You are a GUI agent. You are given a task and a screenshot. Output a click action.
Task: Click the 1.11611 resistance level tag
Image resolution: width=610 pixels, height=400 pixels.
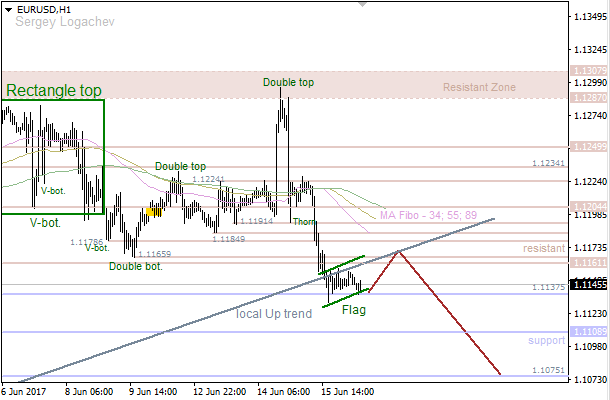pyautogui.click(x=588, y=263)
